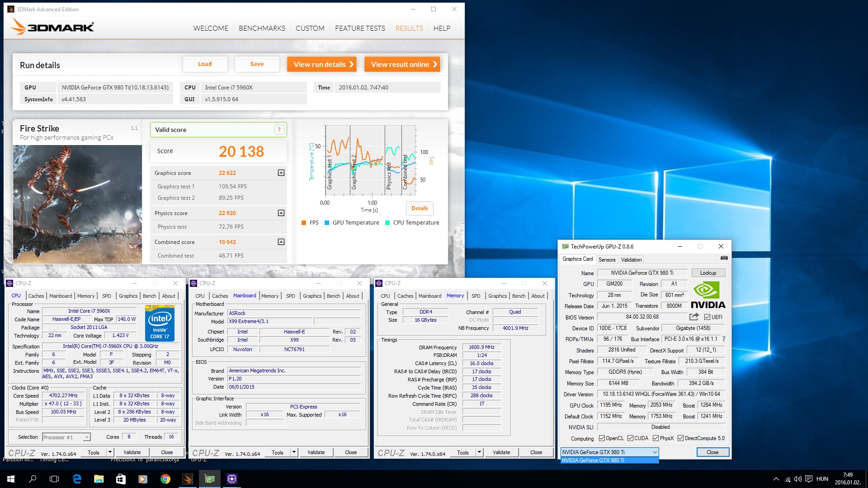Click the Intel Core i7 badge in CPU-Z

(159, 323)
